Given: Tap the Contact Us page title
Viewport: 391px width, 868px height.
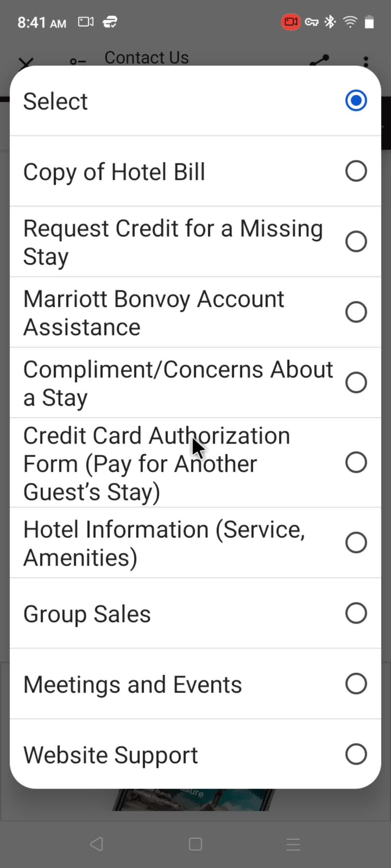Looking at the screenshot, I should click(147, 57).
